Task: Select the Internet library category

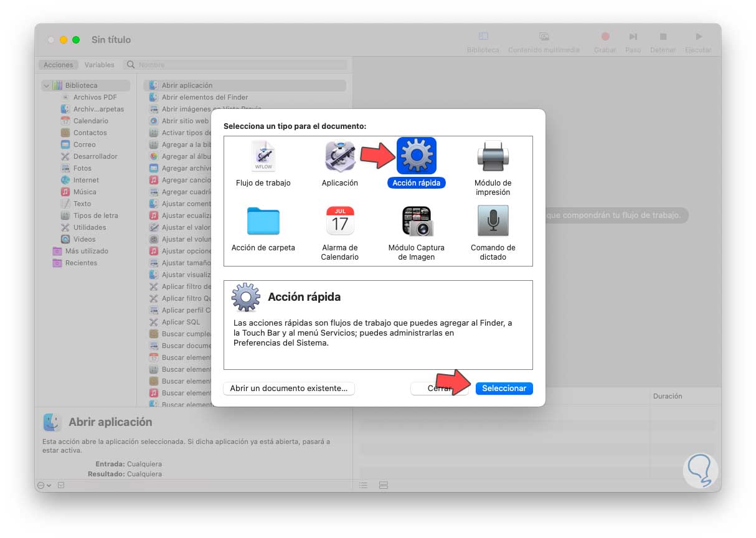Action: [86, 180]
